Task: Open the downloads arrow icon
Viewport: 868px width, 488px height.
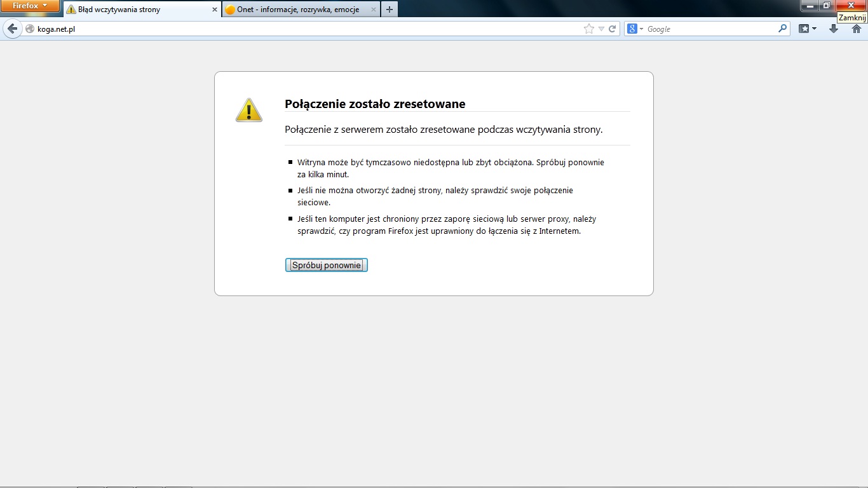Action: point(834,29)
